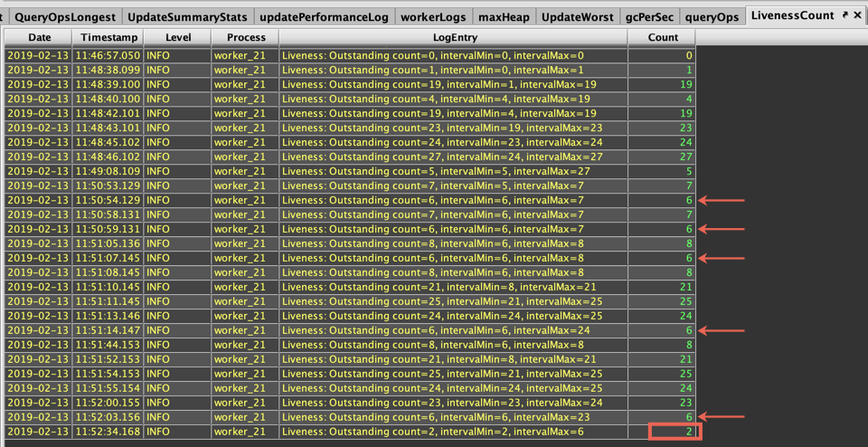This screenshot has height=447, width=868.
Task: Go to the UpdateWorst tab
Action: 578,16
